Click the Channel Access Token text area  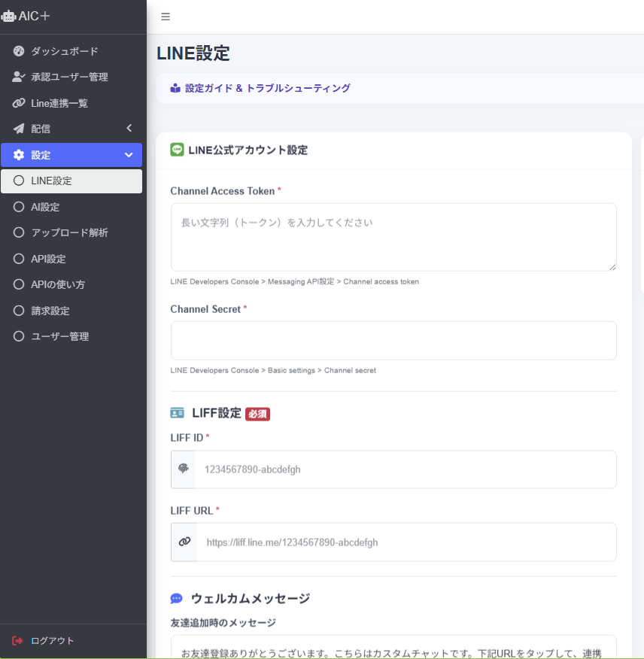(x=393, y=235)
